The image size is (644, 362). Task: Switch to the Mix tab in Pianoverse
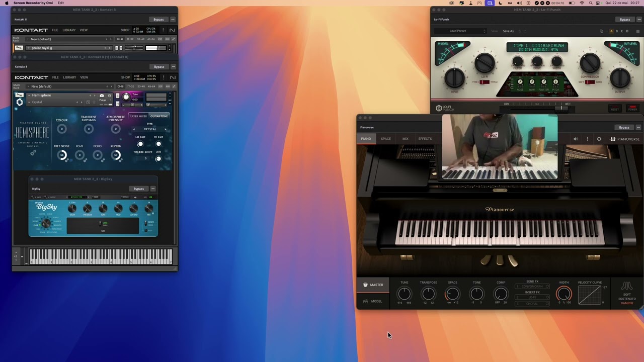(x=405, y=139)
